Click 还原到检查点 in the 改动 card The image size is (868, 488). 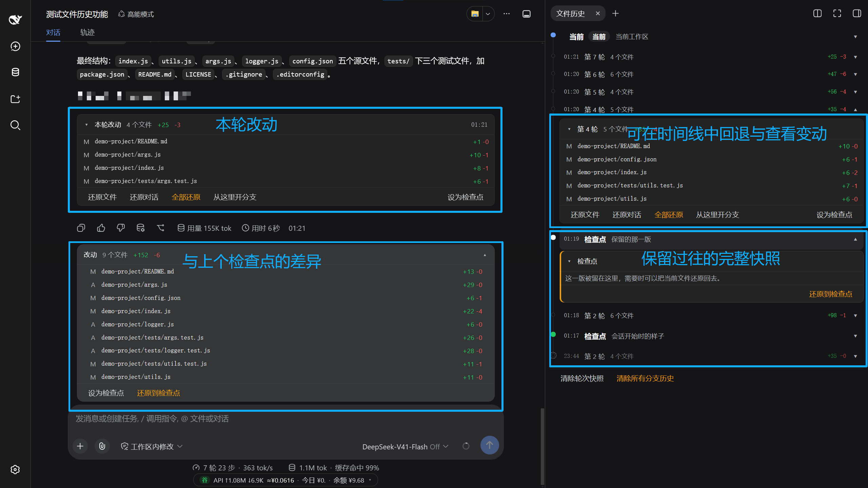158,393
